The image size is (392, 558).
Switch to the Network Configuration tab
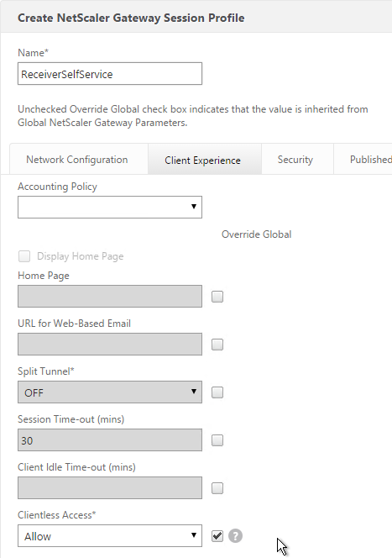tap(77, 160)
